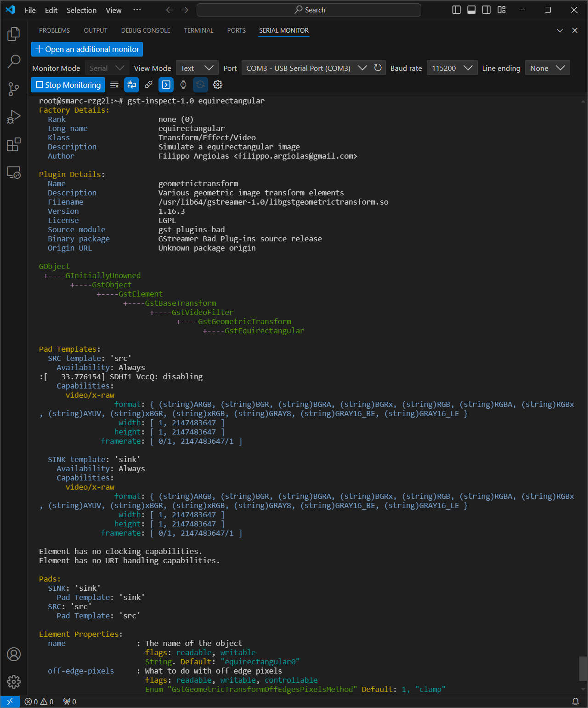The height and width of the screenshot is (708, 588).
Task: Open the Baud rate 115200 dropdown
Action: [452, 68]
